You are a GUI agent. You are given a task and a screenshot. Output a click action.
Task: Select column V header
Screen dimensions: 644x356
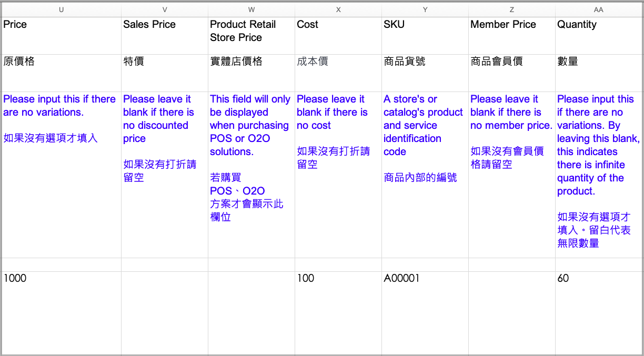pyautogui.click(x=165, y=10)
